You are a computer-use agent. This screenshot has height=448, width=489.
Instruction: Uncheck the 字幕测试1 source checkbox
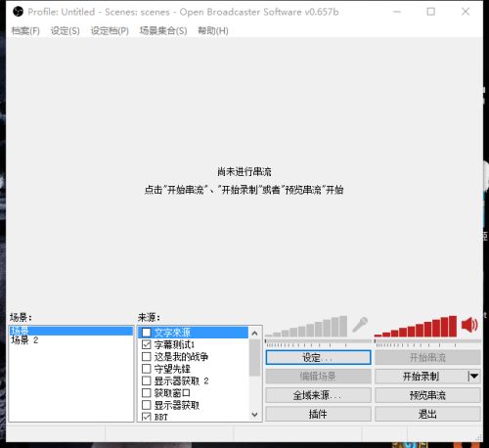pos(147,344)
